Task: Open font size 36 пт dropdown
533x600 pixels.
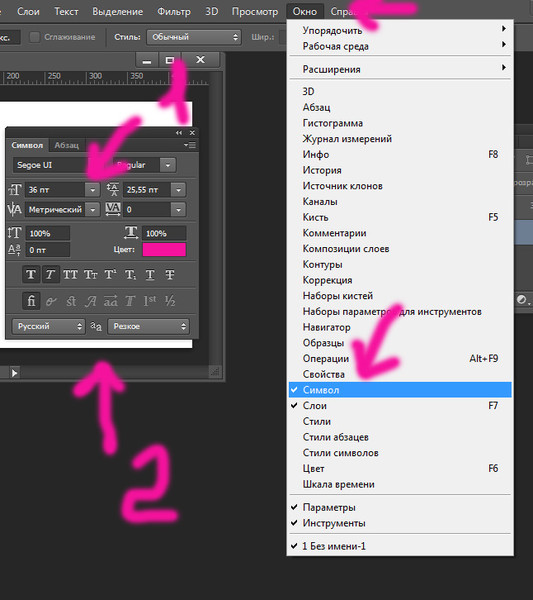Action: point(93,190)
